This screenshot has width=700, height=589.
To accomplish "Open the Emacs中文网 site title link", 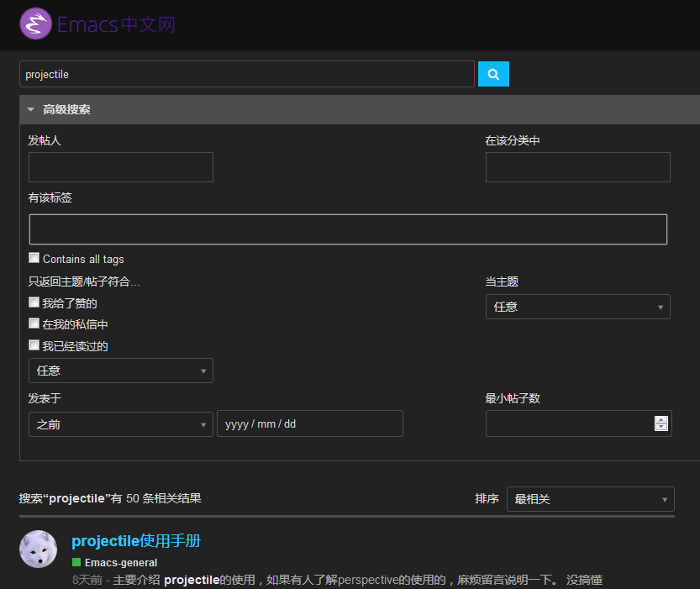I will [116, 25].
